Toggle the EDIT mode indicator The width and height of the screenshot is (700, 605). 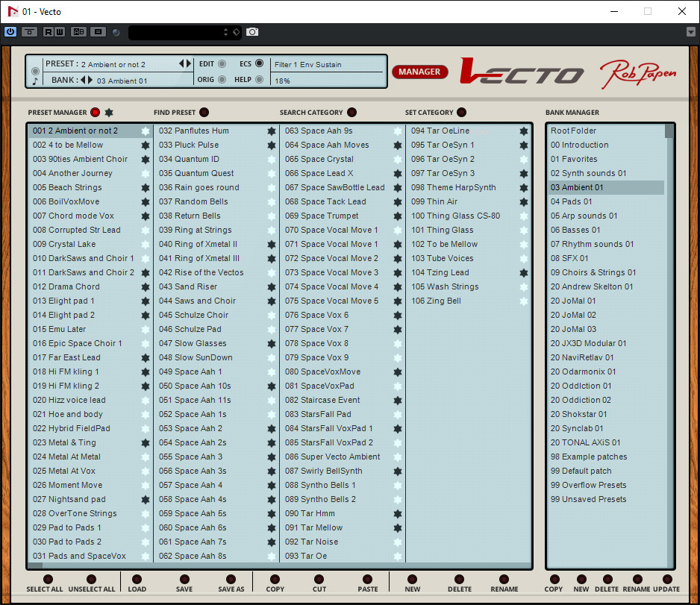coord(222,64)
